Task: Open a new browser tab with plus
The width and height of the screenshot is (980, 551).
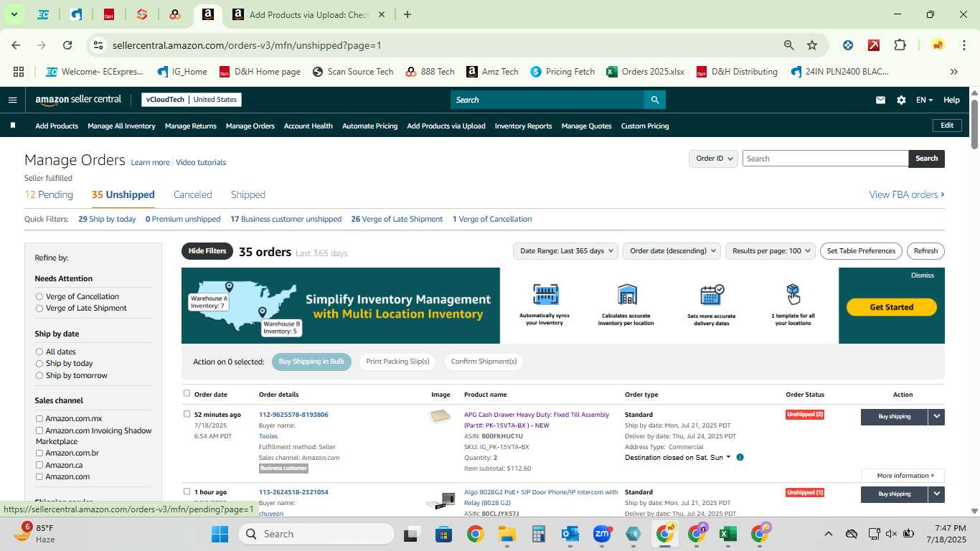Action: [x=407, y=14]
